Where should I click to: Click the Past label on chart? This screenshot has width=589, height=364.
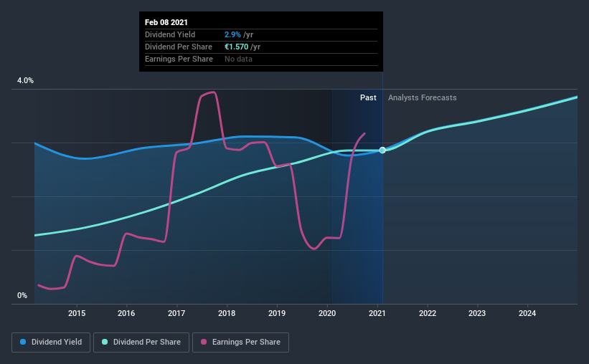[368, 97]
